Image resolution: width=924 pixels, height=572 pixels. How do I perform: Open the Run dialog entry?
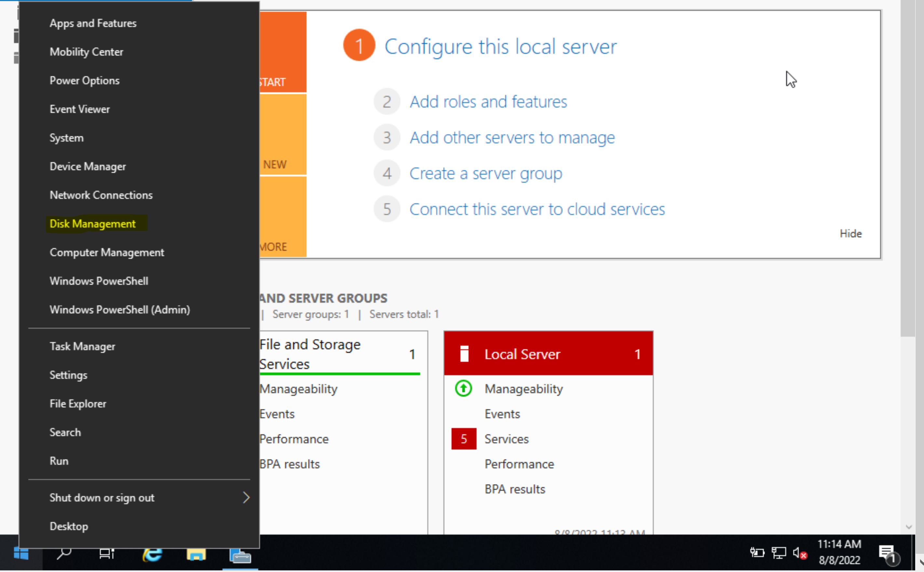(59, 461)
